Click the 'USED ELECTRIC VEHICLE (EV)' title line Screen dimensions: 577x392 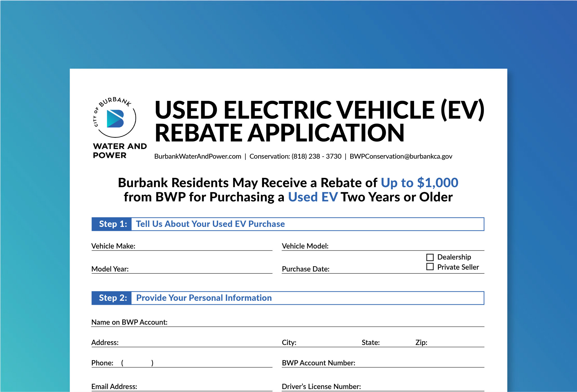coord(320,110)
